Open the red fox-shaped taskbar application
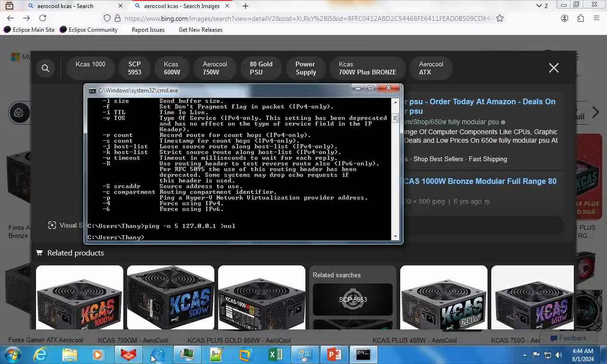Viewport: 607px width, 364px height. pos(128,355)
